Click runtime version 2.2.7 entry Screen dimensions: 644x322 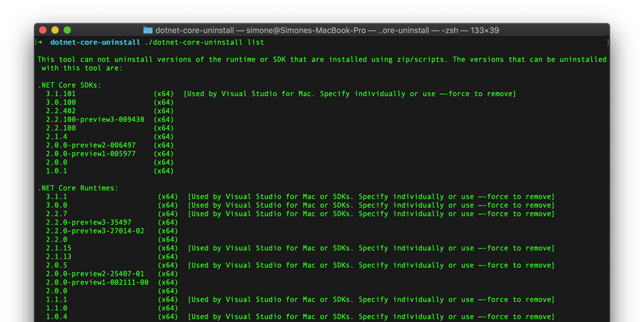[57, 214]
